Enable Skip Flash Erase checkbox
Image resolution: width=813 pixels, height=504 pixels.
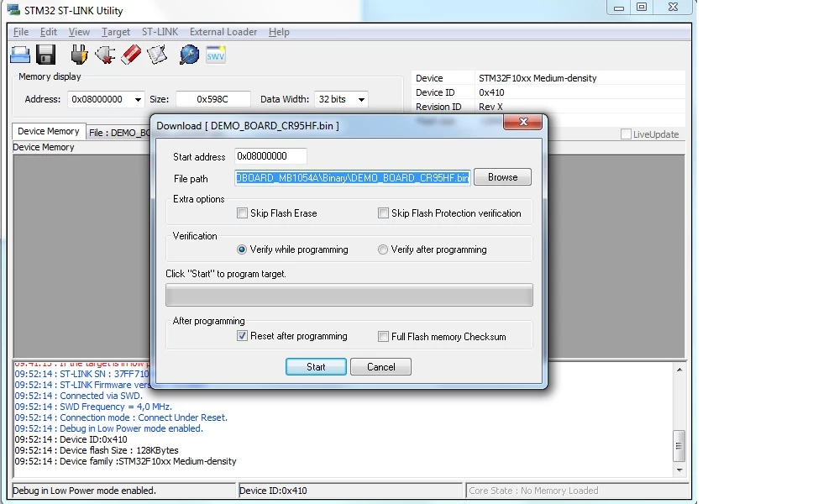242,213
